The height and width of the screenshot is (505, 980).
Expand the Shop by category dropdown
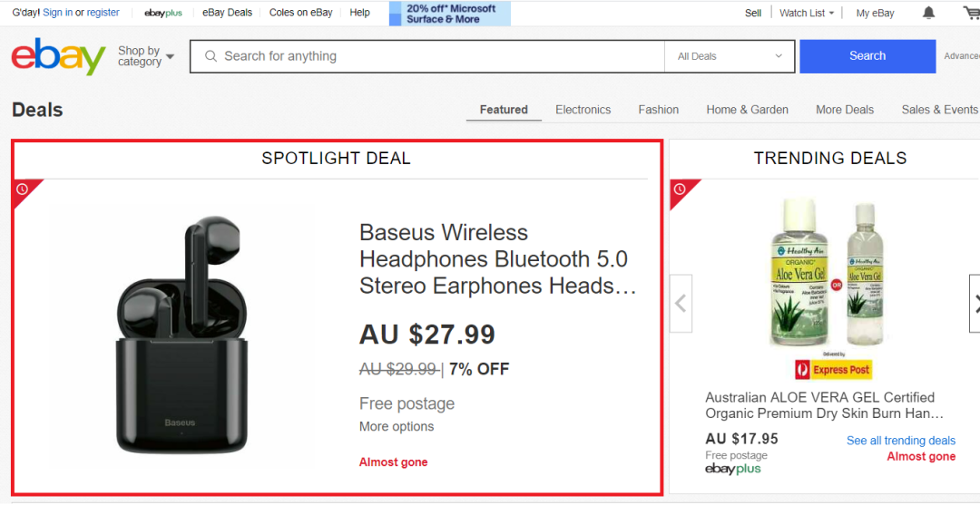click(145, 56)
